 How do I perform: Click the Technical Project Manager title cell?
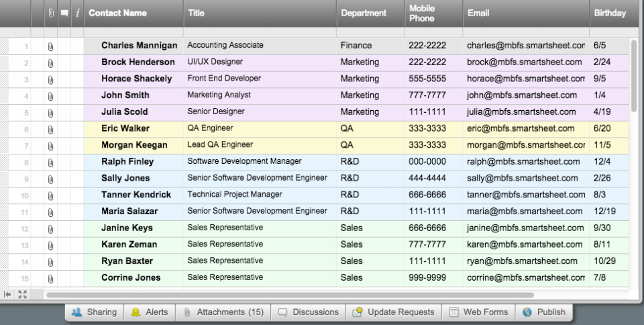[260, 195]
